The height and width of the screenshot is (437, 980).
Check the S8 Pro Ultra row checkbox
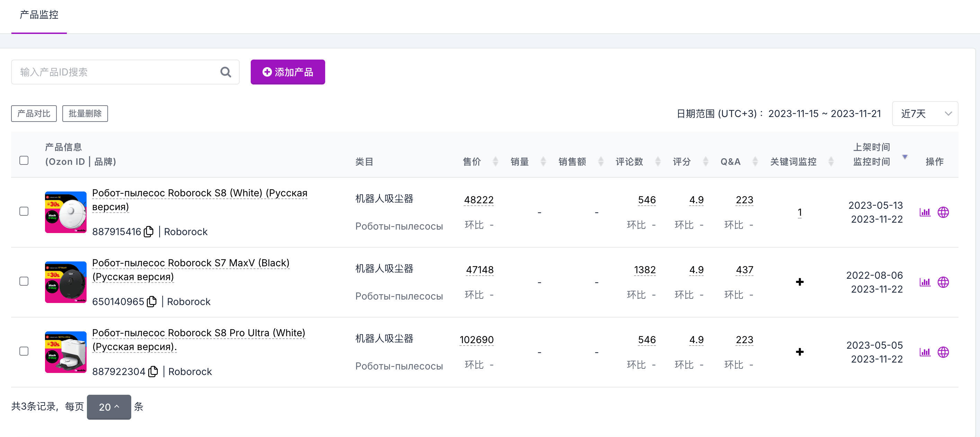pyautogui.click(x=24, y=351)
